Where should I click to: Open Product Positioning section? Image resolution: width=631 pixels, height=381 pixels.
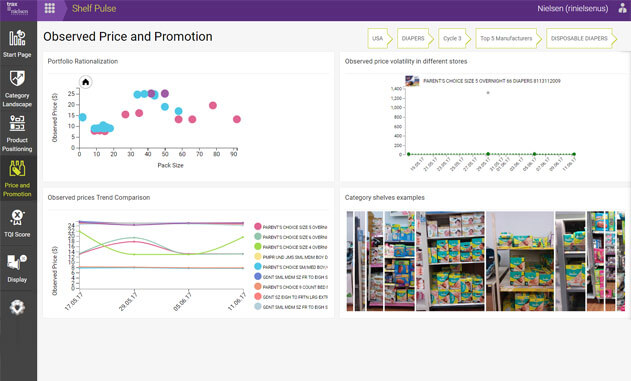coord(17,134)
